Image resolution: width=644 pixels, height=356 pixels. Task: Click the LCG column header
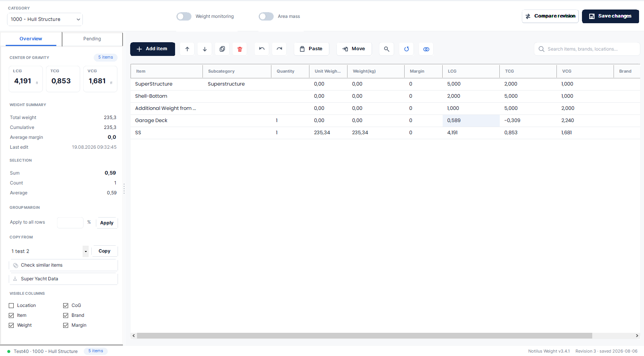tap(471, 71)
